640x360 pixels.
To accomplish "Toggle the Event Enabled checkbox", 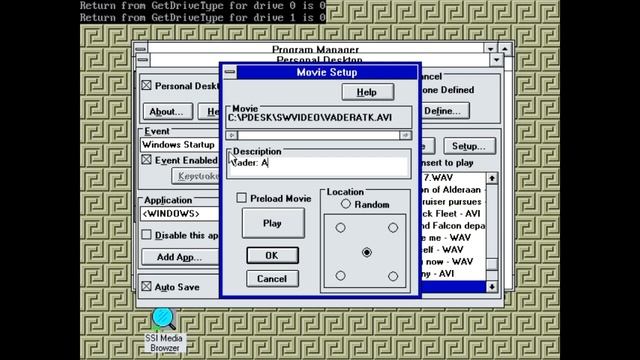I will (x=147, y=160).
